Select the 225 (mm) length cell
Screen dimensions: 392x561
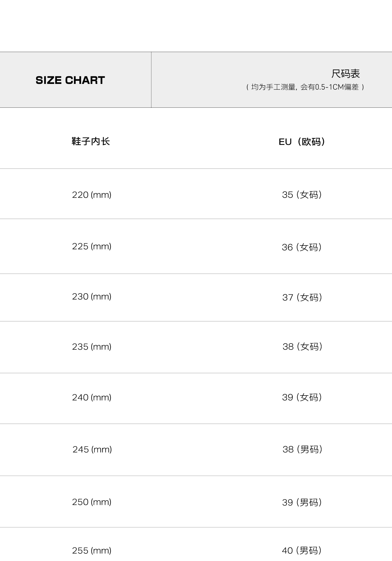pos(92,246)
